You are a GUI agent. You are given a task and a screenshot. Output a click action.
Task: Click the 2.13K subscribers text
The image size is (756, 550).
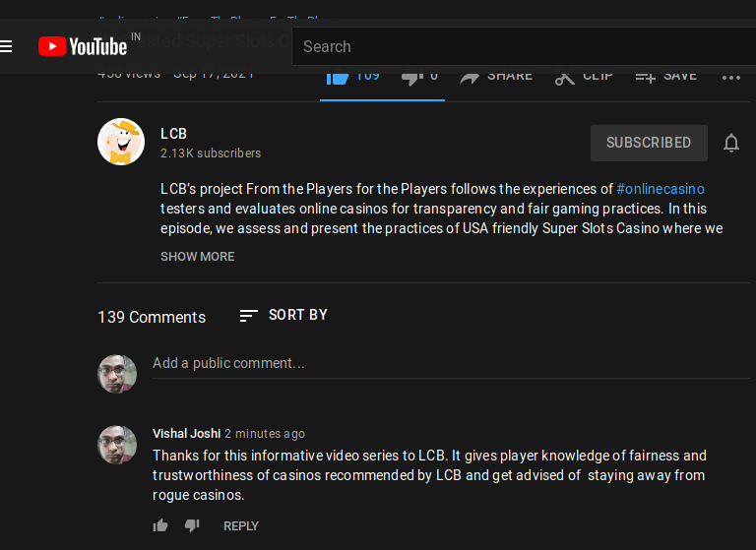[x=211, y=153]
